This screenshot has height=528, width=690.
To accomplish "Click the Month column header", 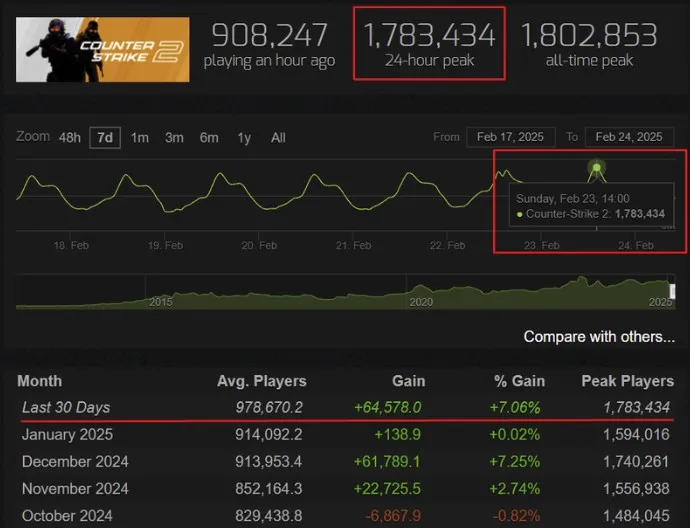I will pos(40,381).
